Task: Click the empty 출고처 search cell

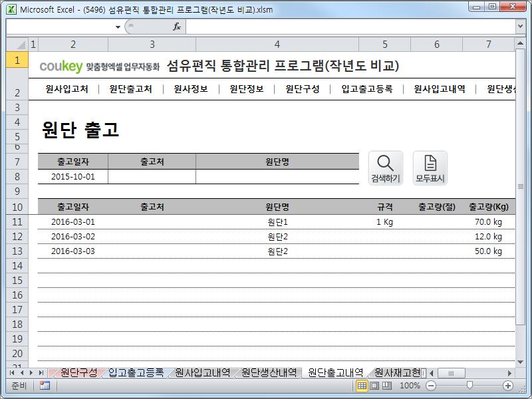Action: pos(152,177)
